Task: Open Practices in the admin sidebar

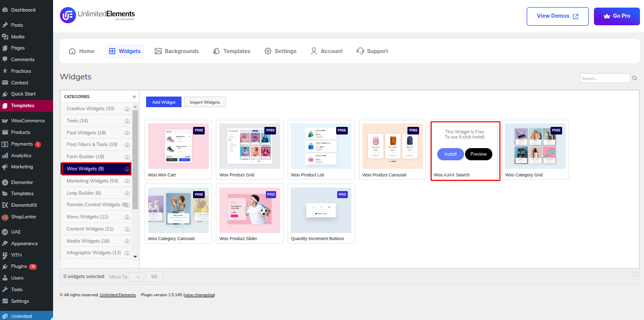Action: pyautogui.click(x=26, y=71)
